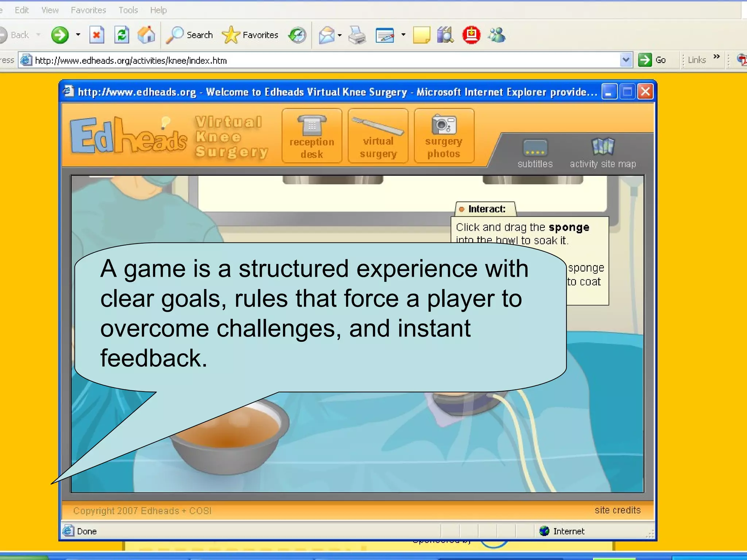Open the History clock icon
The width and height of the screenshot is (747, 560).
(x=297, y=35)
